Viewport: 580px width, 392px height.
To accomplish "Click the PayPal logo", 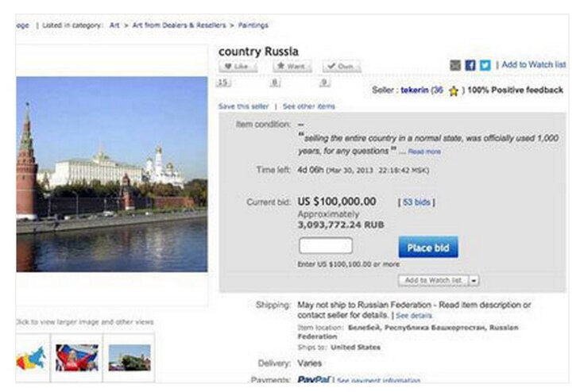I will click(313, 381).
